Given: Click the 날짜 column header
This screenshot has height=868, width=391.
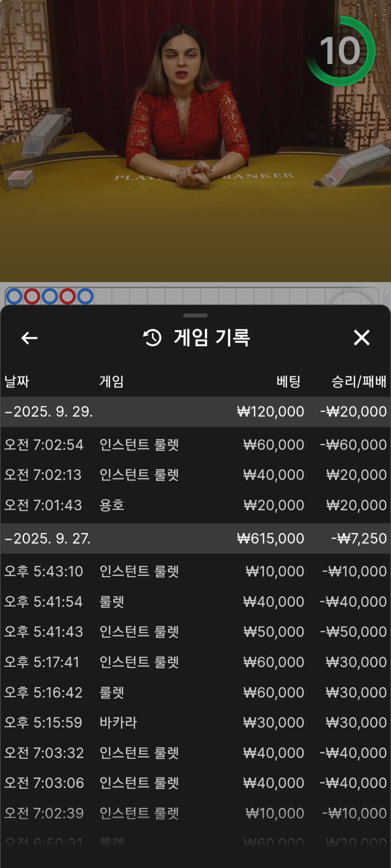Looking at the screenshot, I should 17,382.
